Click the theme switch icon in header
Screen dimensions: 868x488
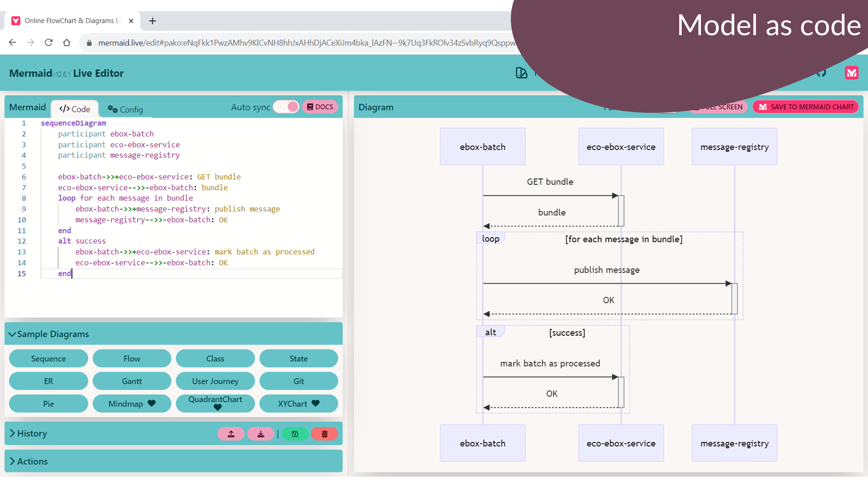(x=521, y=73)
